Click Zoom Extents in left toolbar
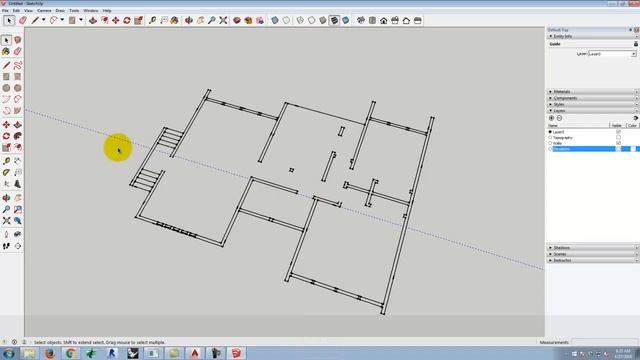The width and height of the screenshot is (640, 360). [6, 221]
